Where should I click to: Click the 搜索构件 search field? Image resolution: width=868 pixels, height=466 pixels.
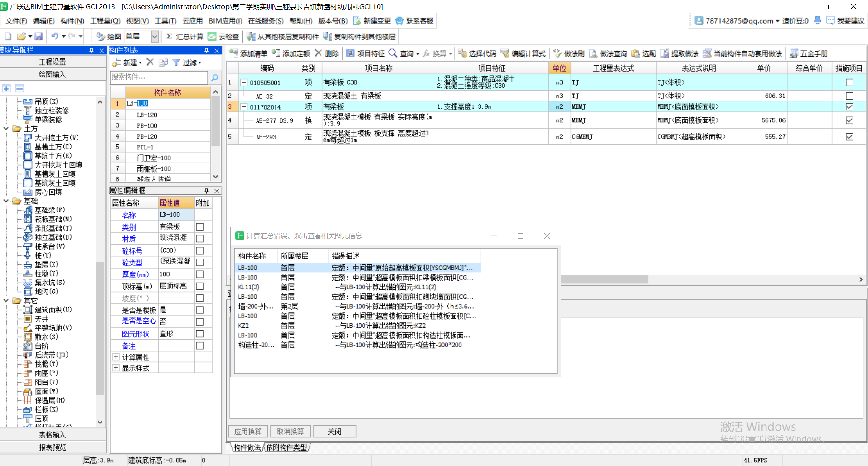(x=159, y=77)
